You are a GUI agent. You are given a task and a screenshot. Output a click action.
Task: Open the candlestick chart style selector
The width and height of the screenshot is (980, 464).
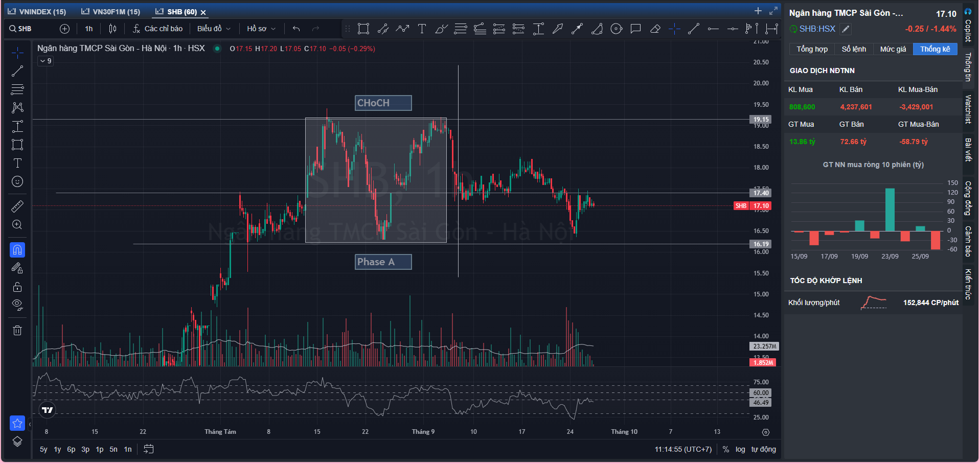(112, 29)
